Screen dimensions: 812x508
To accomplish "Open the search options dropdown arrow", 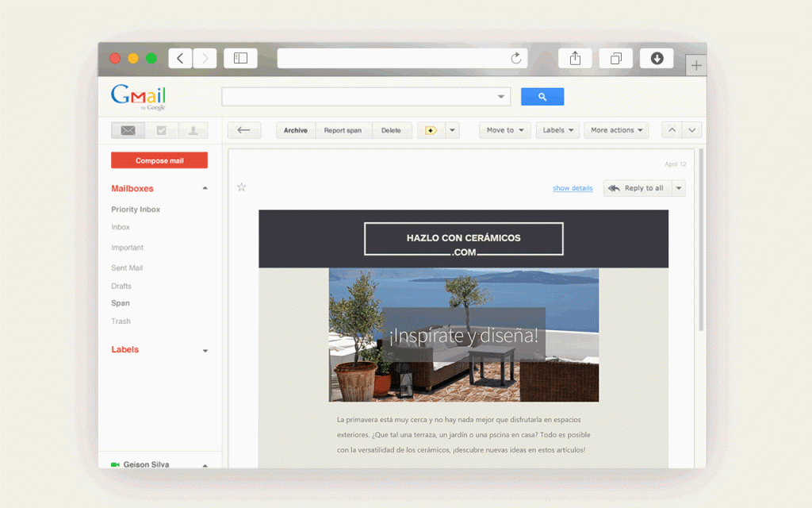I will (x=501, y=97).
